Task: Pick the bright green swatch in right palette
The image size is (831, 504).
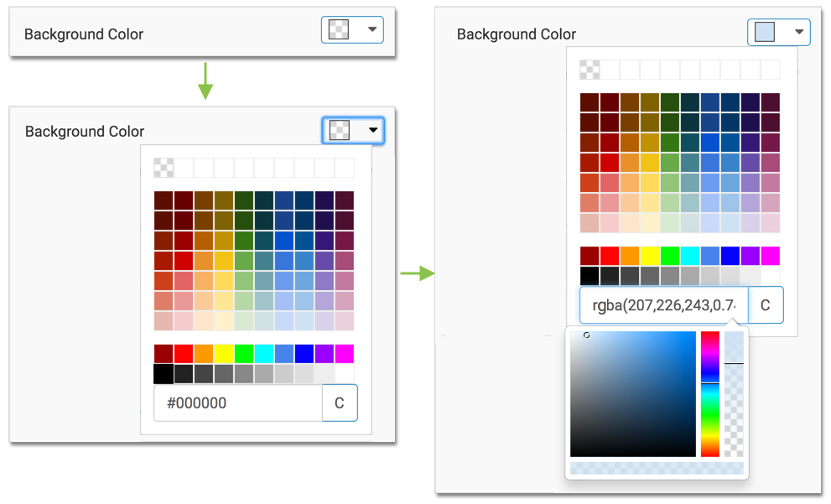Action: click(670, 256)
